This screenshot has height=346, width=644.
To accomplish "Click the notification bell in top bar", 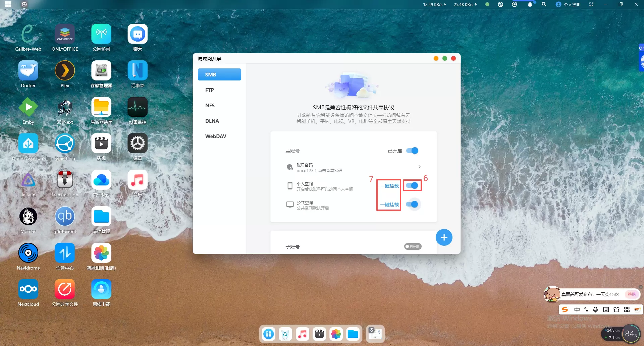I will point(530,4).
